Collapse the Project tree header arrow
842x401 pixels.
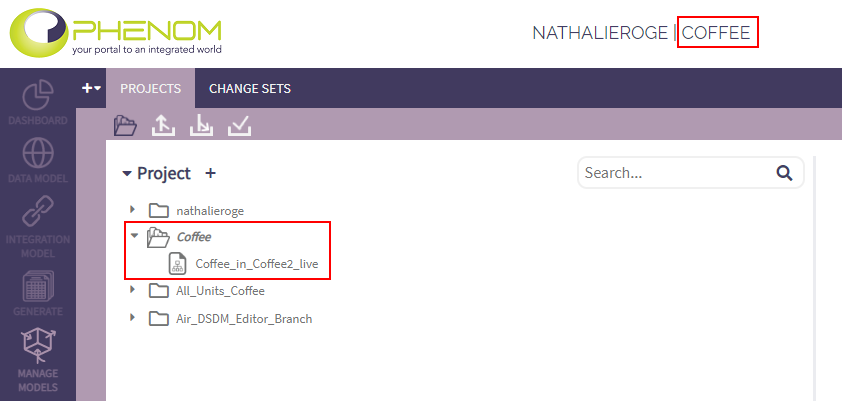click(x=127, y=173)
